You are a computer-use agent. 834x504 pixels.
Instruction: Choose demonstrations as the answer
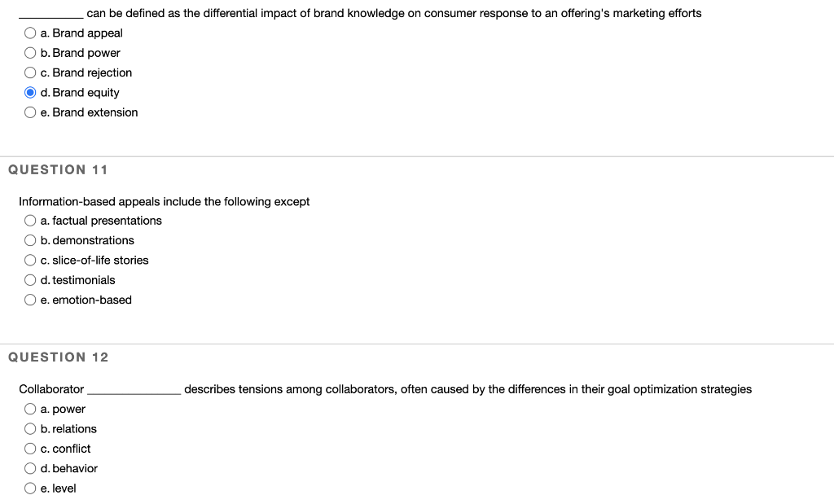click(30, 240)
